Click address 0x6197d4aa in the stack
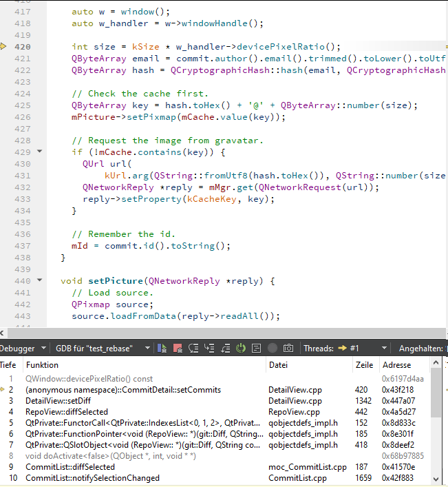The image size is (448, 487). (x=403, y=379)
